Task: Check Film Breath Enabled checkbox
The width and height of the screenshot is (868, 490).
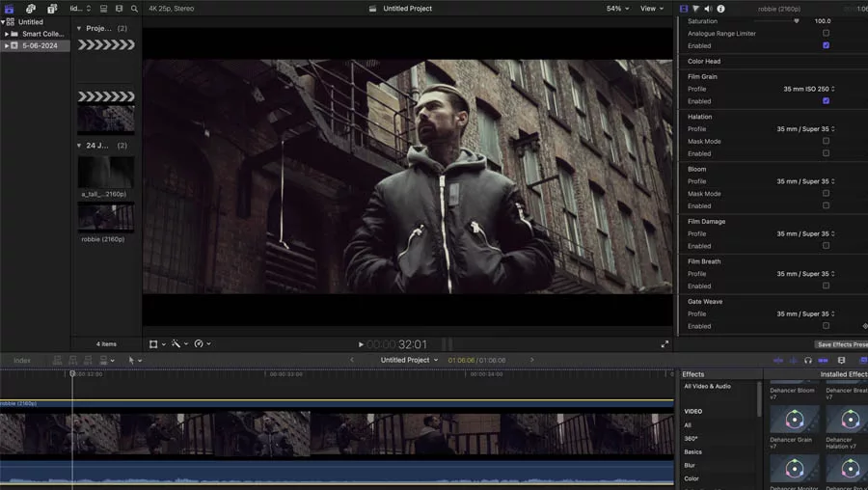Action: pyautogui.click(x=826, y=286)
